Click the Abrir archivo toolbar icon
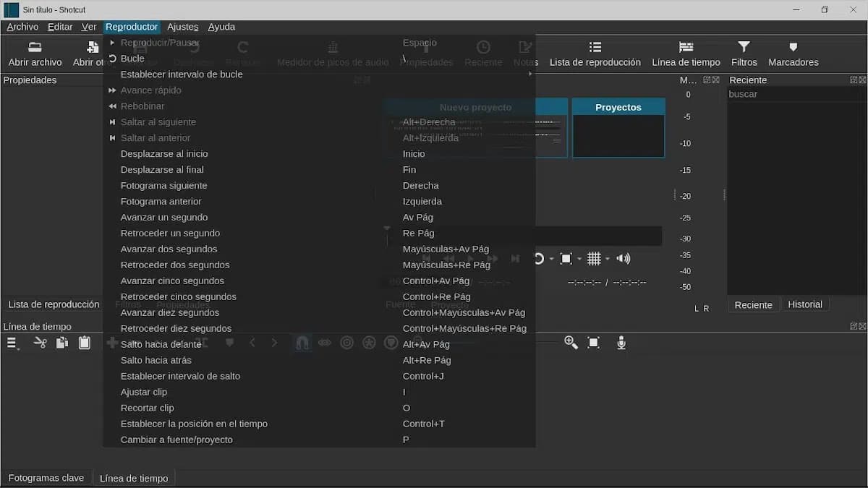The image size is (868, 488). click(35, 47)
